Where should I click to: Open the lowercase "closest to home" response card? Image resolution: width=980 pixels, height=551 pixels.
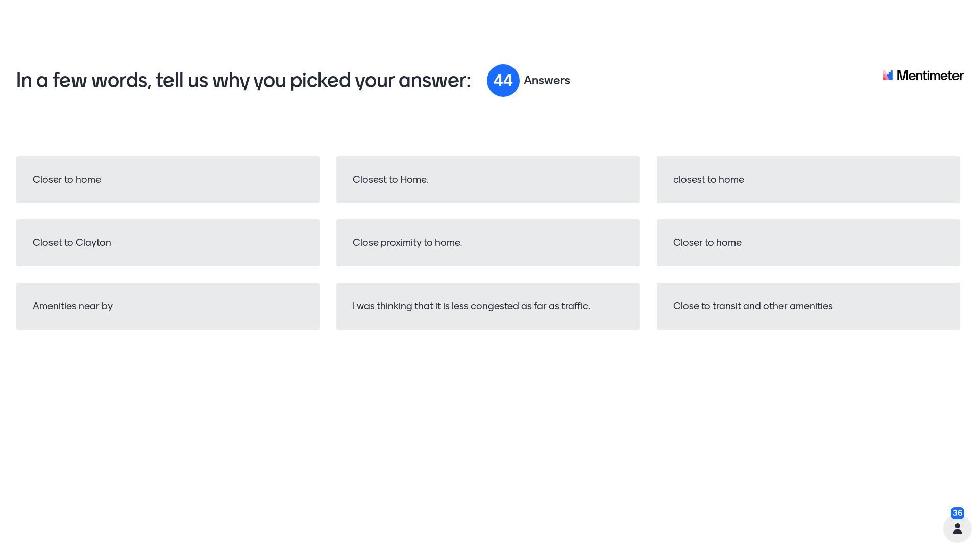[x=808, y=180]
